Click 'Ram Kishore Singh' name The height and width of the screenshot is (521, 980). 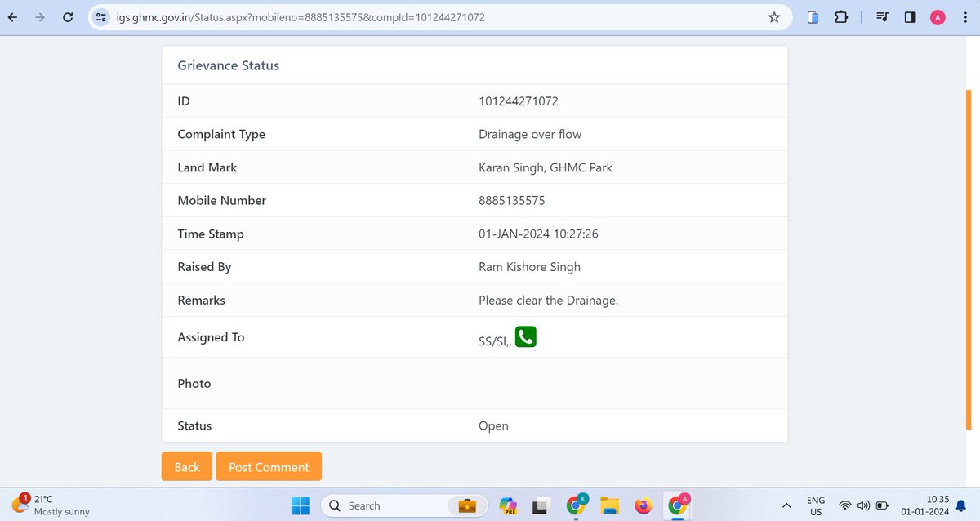(x=530, y=266)
